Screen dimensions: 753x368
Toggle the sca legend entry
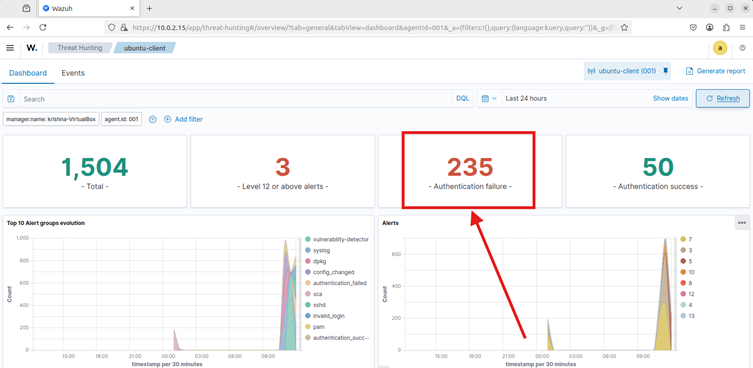point(314,294)
